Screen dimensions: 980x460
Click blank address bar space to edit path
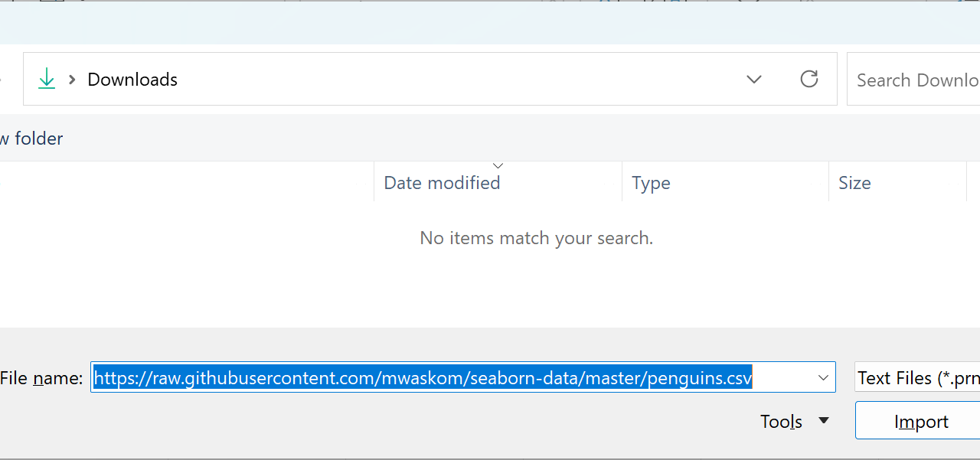point(459,79)
